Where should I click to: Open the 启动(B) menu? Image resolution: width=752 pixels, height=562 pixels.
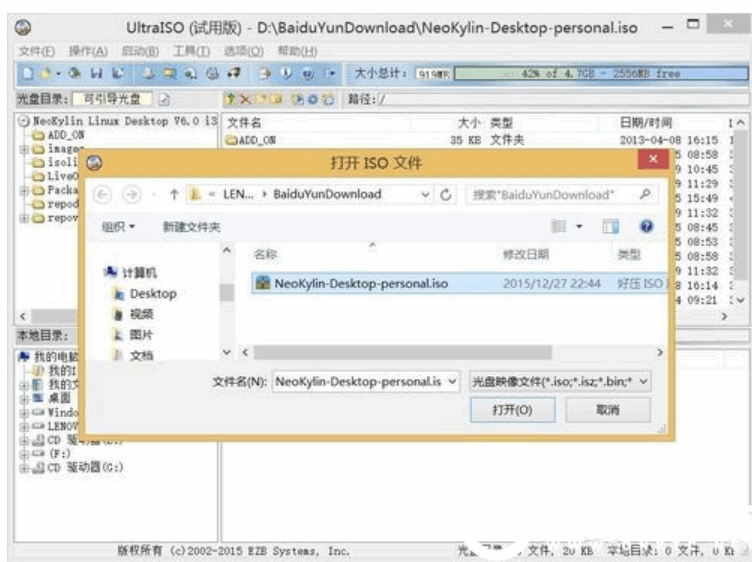click(140, 51)
